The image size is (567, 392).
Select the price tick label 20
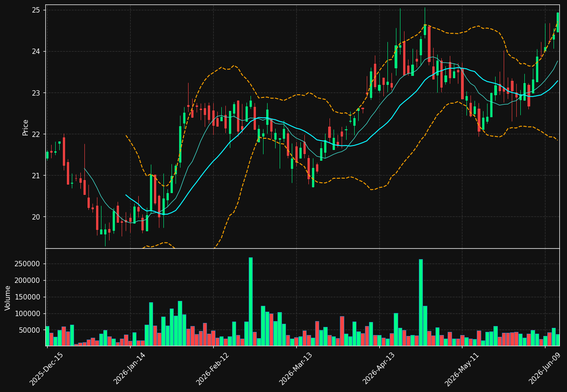[x=36, y=217]
